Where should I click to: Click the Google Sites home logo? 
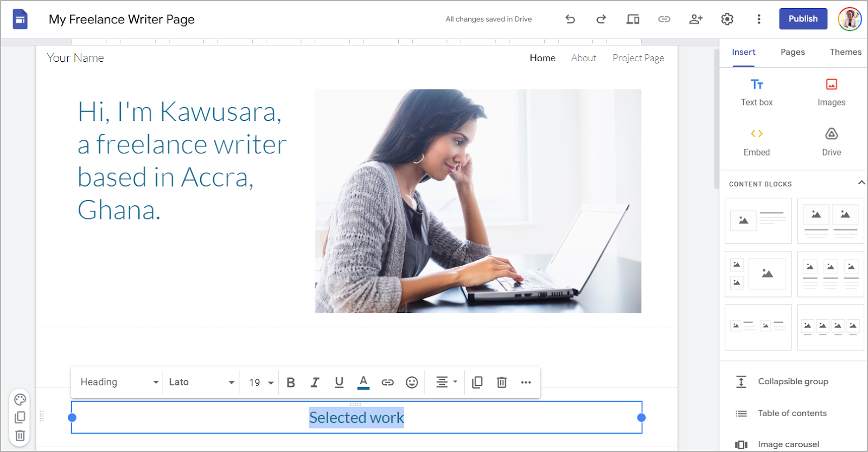[20, 19]
